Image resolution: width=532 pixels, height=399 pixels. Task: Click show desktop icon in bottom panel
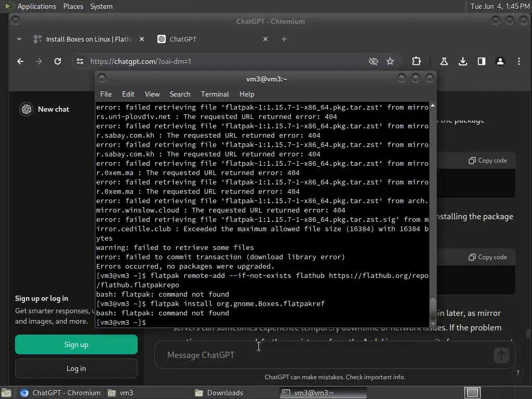(x=6, y=393)
